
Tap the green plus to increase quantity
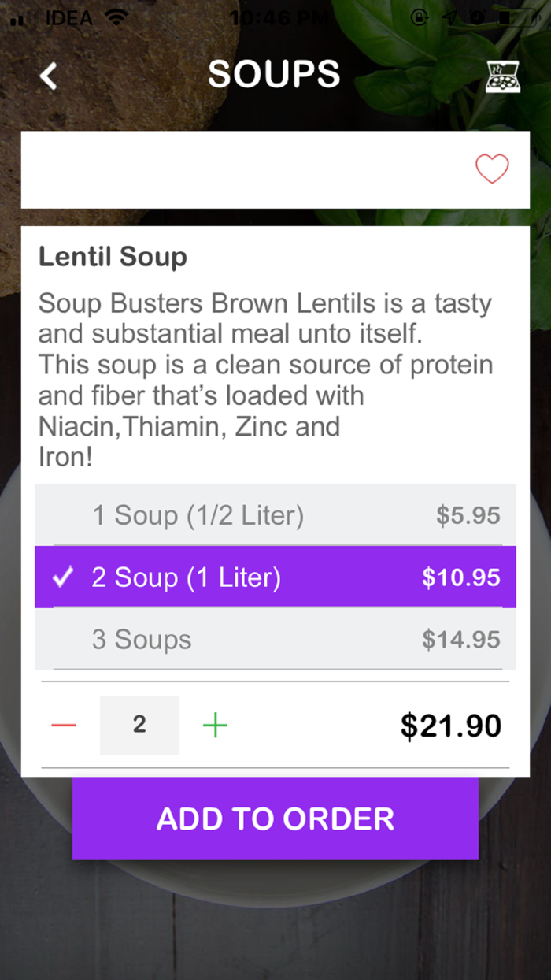(214, 726)
